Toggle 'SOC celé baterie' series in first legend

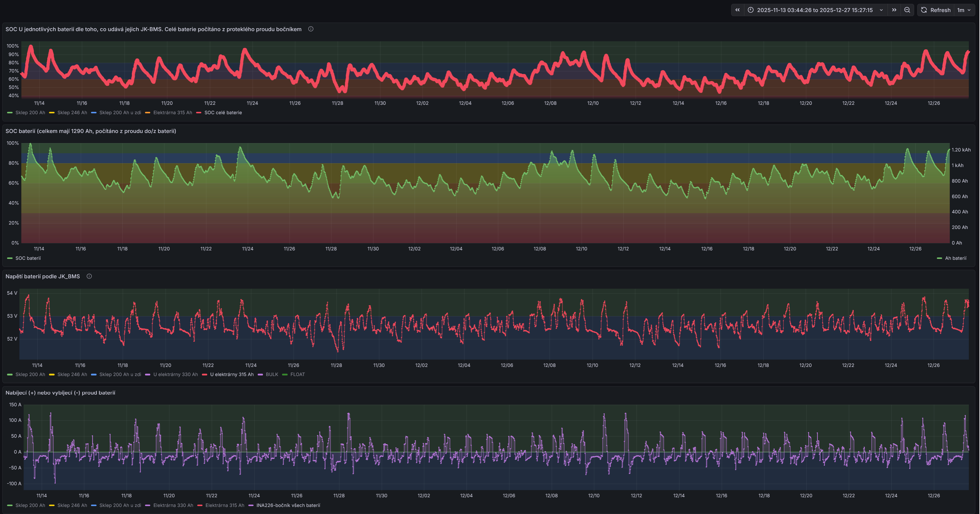[x=223, y=113]
